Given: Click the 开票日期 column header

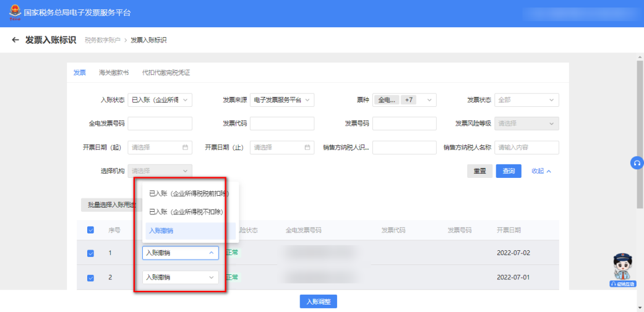Looking at the screenshot, I should pyautogui.click(x=509, y=230).
